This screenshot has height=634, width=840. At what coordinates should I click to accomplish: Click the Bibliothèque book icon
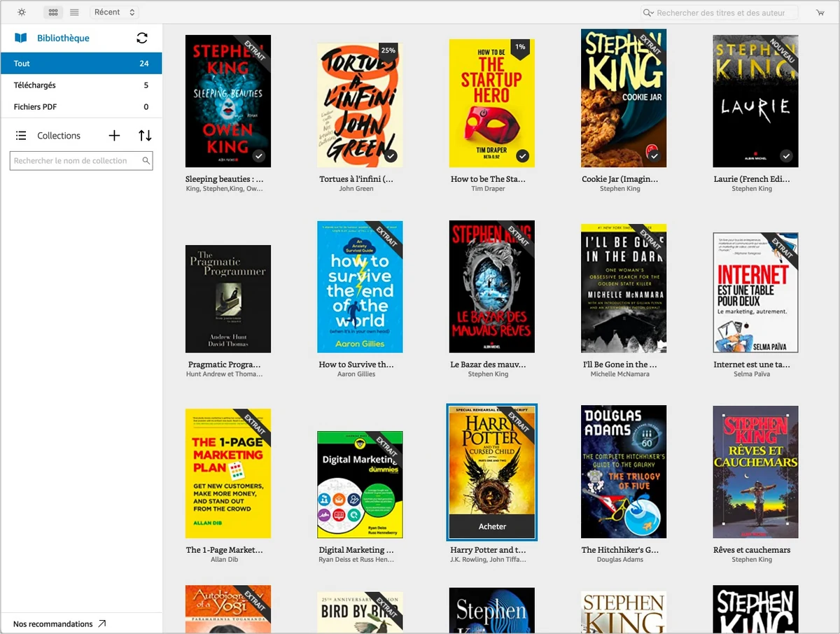click(x=21, y=38)
